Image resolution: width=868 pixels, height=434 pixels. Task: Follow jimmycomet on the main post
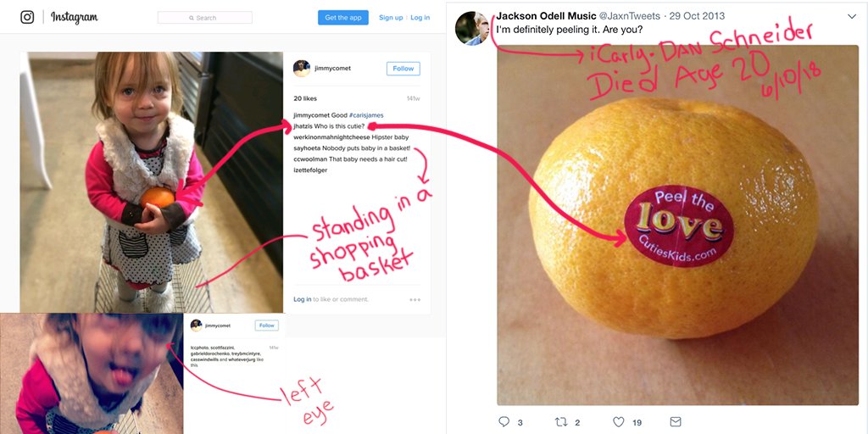(x=403, y=69)
